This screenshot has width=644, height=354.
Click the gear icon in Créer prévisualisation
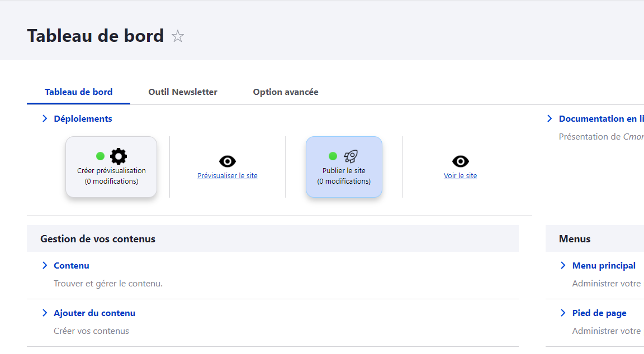click(119, 156)
